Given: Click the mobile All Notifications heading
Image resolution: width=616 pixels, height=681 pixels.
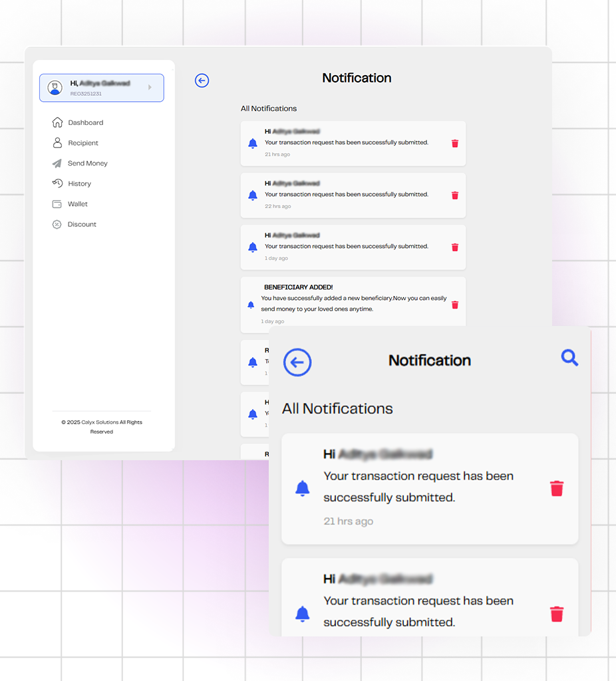Looking at the screenshot, I should click(337, 409).
